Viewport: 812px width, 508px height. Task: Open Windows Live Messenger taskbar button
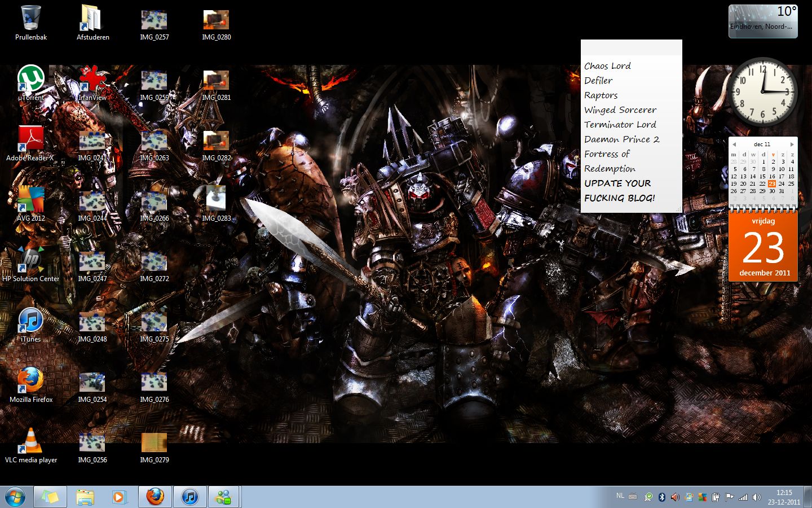pyautogui.click(x=224, y=497)
